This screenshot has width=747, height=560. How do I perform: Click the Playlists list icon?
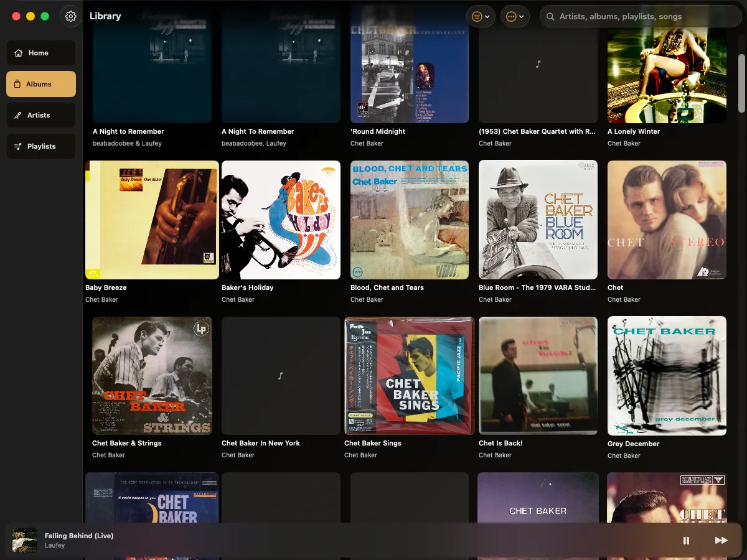[x=19, y=146]
